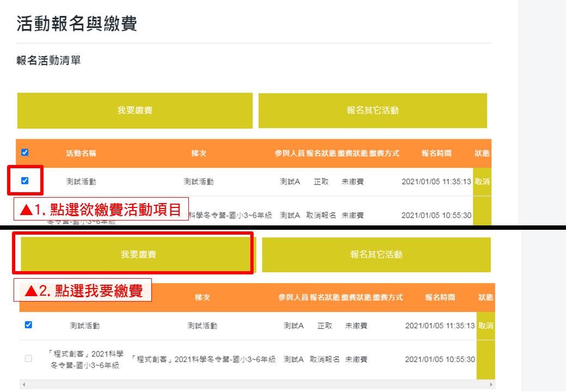This screenshot has height=392, width=566.
Task: Click the 報名活動清單 subtitle
Action: click(x=48, y=60)
